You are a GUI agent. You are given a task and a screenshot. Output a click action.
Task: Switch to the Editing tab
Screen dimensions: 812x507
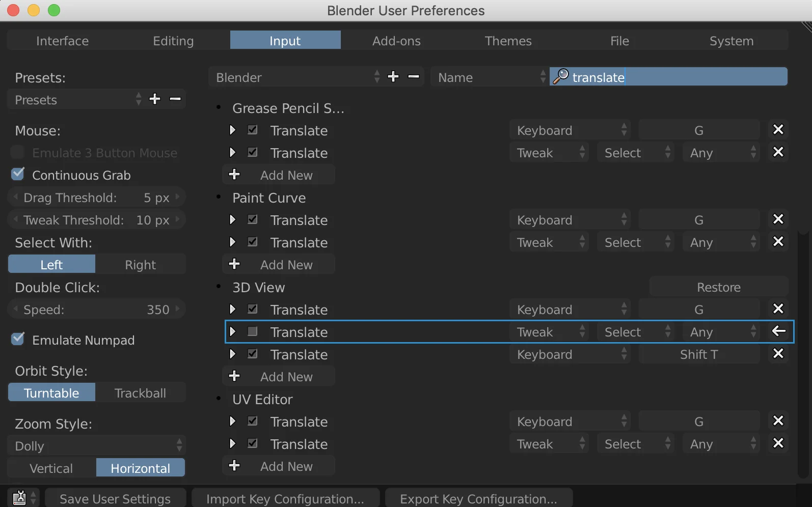point(174,40)
